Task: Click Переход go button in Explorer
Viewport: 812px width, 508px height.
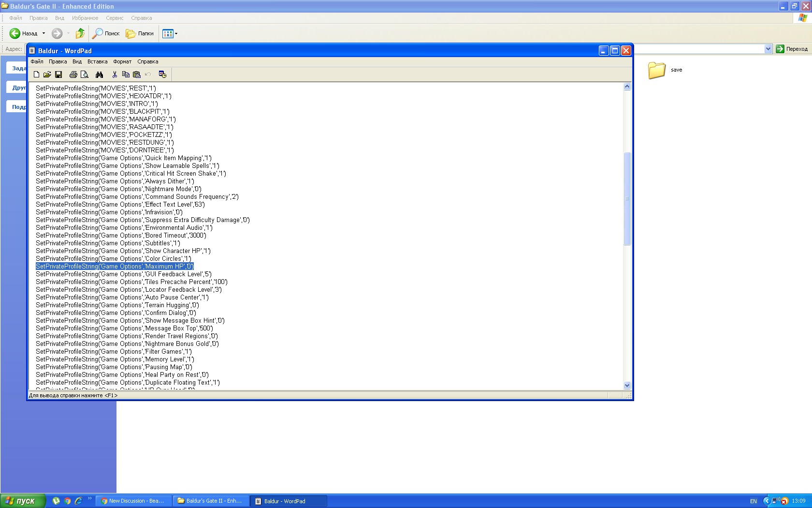Action: tap(792, 49)
